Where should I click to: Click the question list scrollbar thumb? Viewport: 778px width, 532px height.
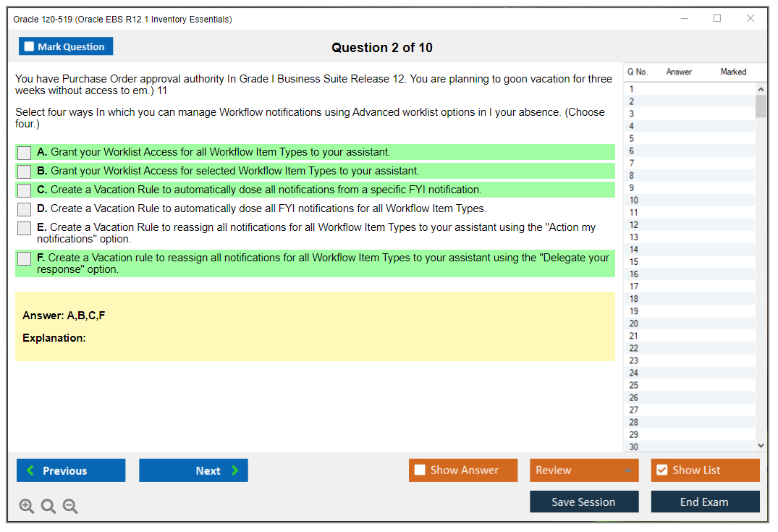click(761, 105)
